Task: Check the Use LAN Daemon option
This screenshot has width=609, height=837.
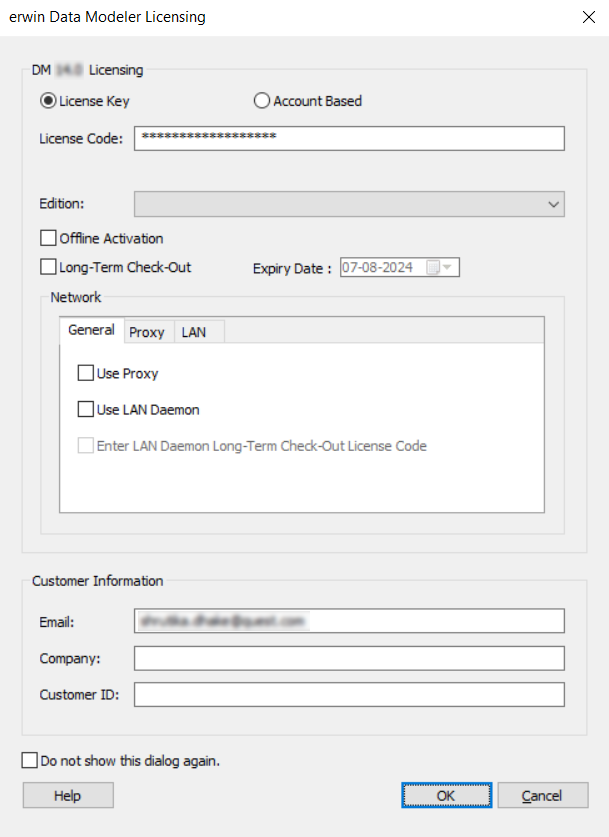Action: [x=86, y=409]
